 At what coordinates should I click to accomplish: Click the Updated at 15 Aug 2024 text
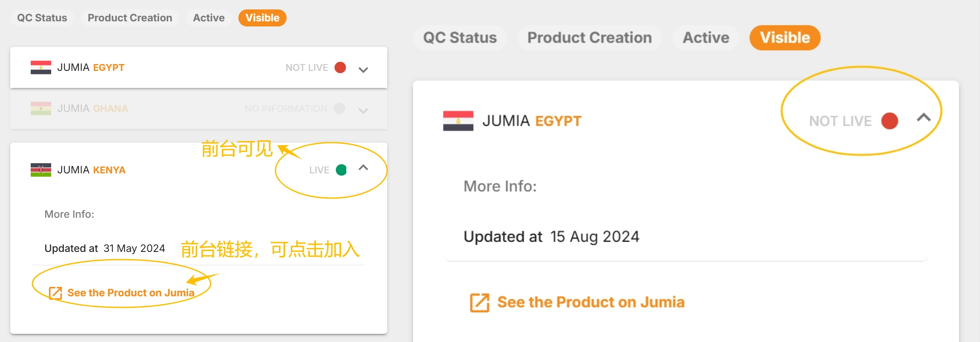pyautogui.click(x=551, y=236)
